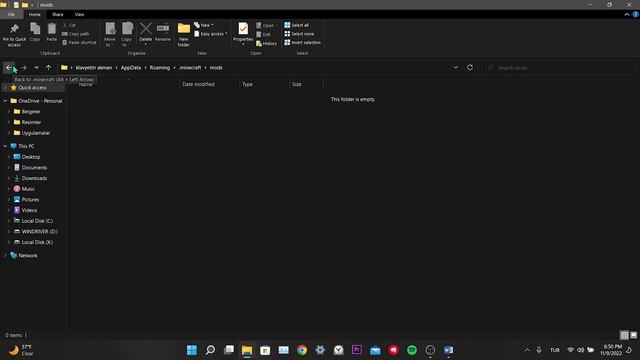
Task: Select Quick access in the sidebar
Action: [x=32, y=88]
